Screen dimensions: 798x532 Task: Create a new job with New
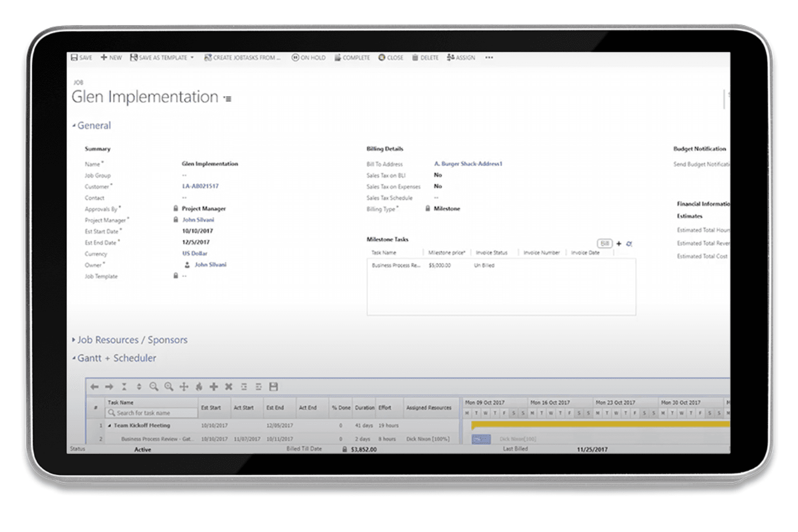[111, 58]
